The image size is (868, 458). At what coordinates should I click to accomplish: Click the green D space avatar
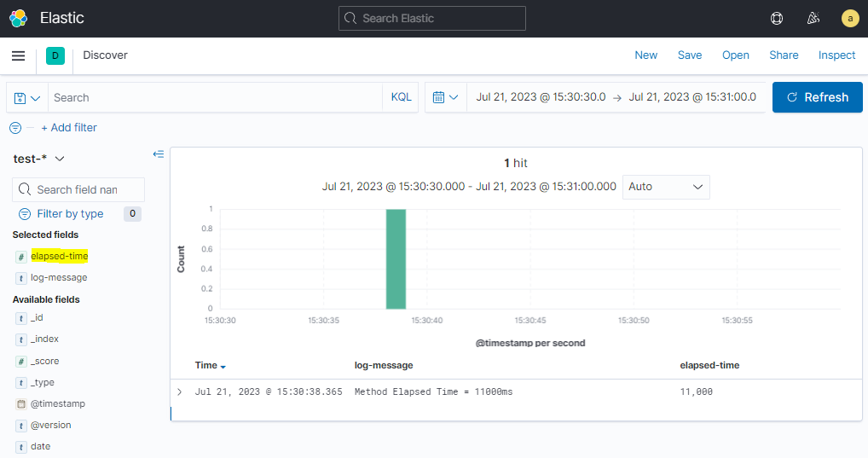click(x=55, y=56)
